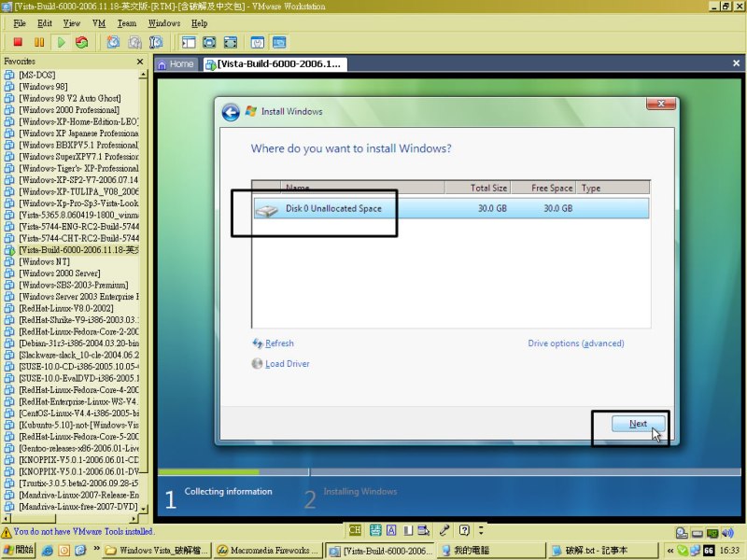Expand hidden quick launch icons chevron
Screen dimensions: 747x560
[96, 548]
